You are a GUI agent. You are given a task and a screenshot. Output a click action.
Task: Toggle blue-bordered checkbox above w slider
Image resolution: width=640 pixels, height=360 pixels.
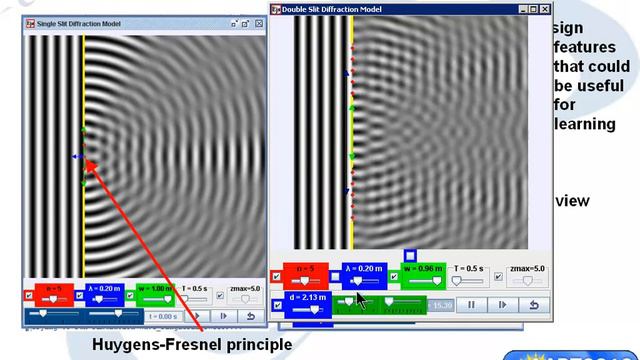pyautogui.click(x=410, y=256)
